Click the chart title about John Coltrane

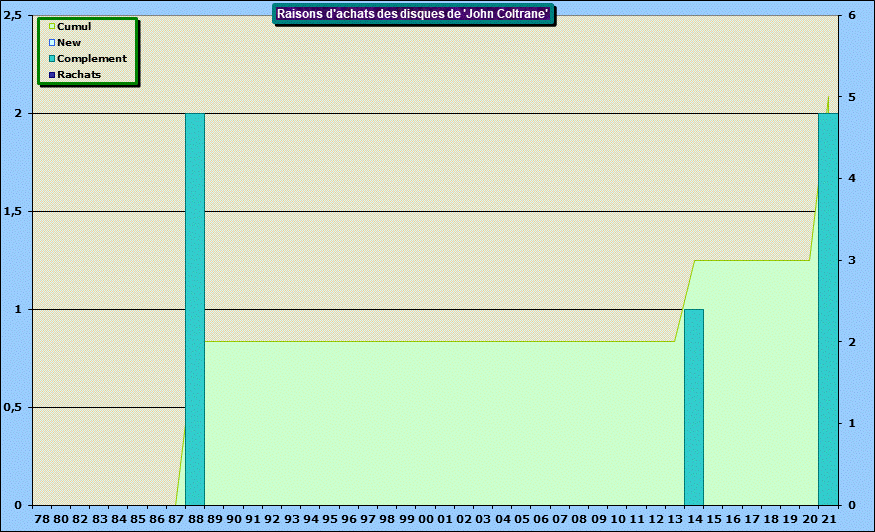click(413, 13)
